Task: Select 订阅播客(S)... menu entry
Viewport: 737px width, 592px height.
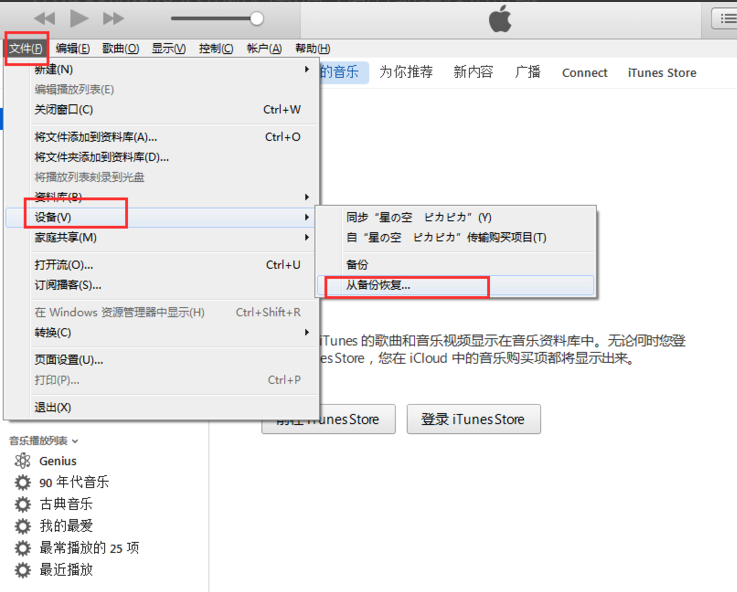Action: click(x=162, y=285)
